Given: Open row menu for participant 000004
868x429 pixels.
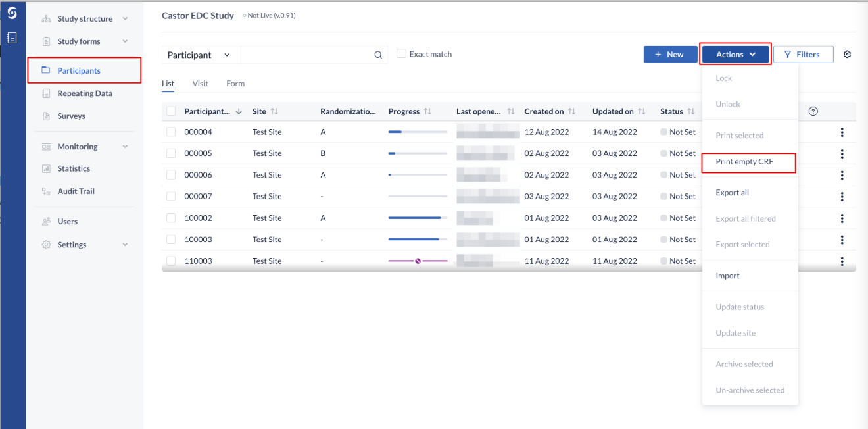Looking at the screenshot, I should (842, 132).
